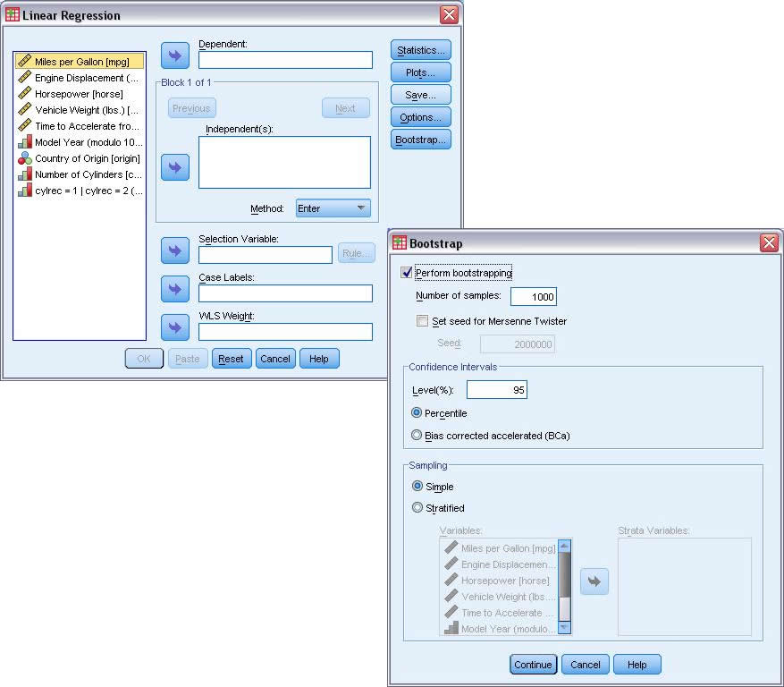Click arrow button beside Case Labels
This screenshot has width=784, height=687.
pyautogui.click(x=175, y=289)
